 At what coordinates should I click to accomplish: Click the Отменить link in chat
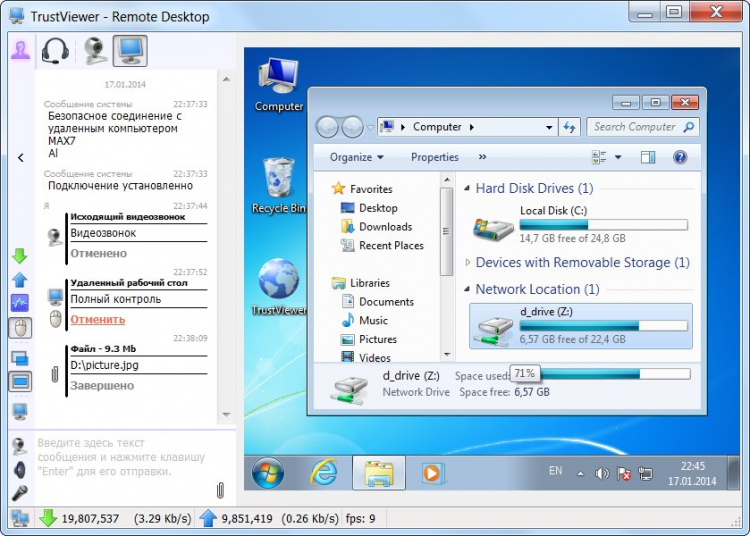coord(98,319)
